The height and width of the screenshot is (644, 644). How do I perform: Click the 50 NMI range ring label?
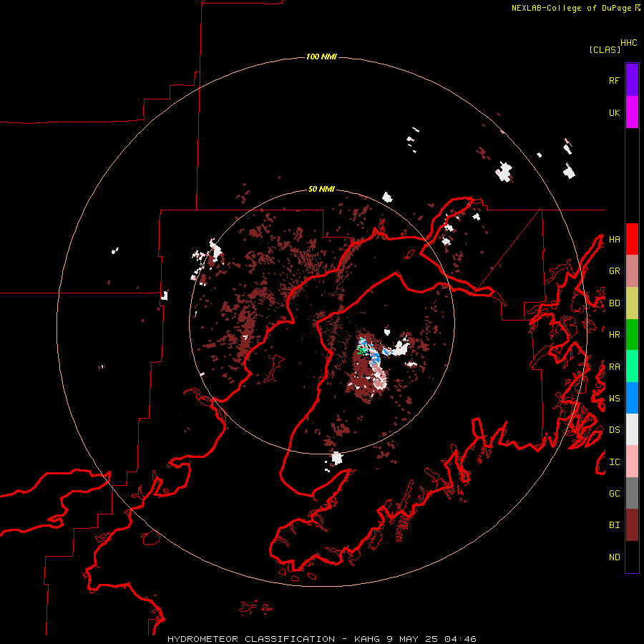[321, 190]
